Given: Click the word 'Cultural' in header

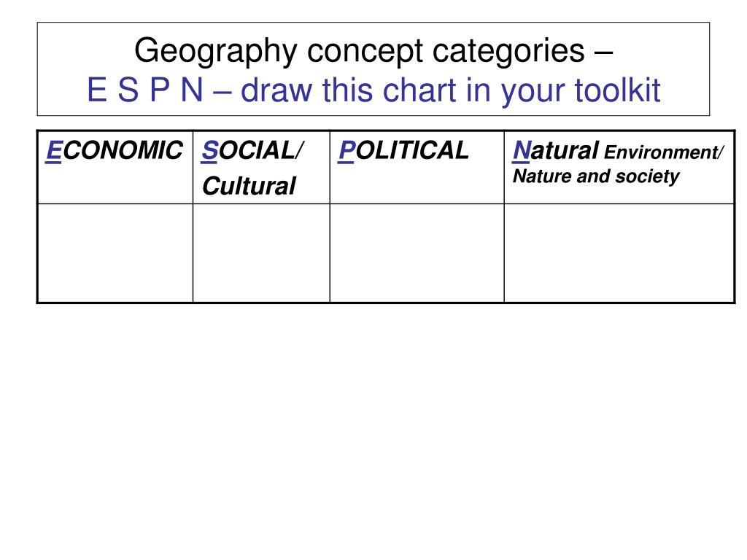Looking at the screenshot, I should coord(249,186).
